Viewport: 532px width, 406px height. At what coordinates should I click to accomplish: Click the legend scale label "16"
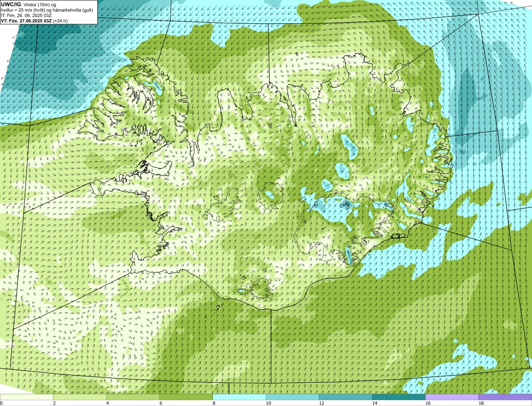tap(428, 403)
